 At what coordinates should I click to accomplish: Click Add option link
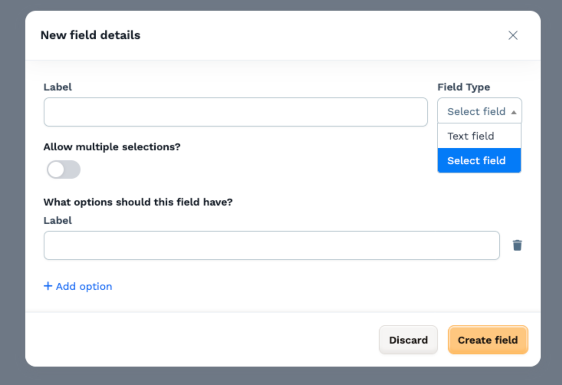[78, 286]
